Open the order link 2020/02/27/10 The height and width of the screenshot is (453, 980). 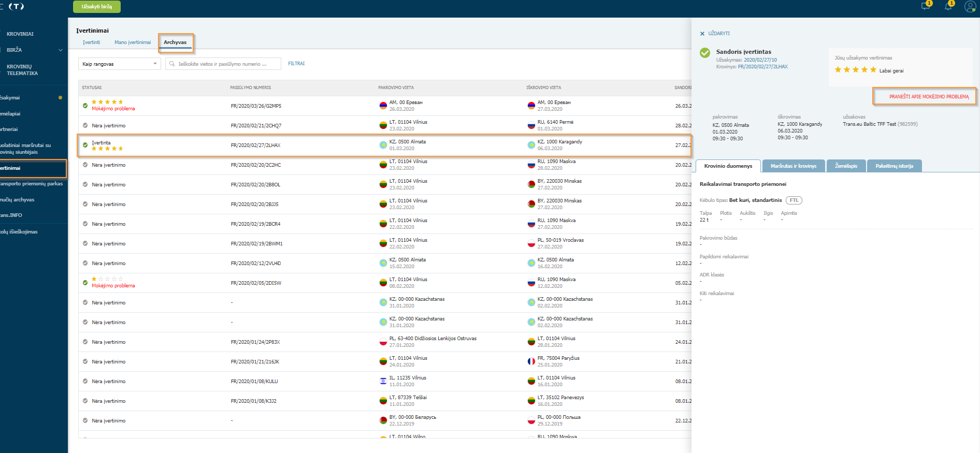click(760, 60)
